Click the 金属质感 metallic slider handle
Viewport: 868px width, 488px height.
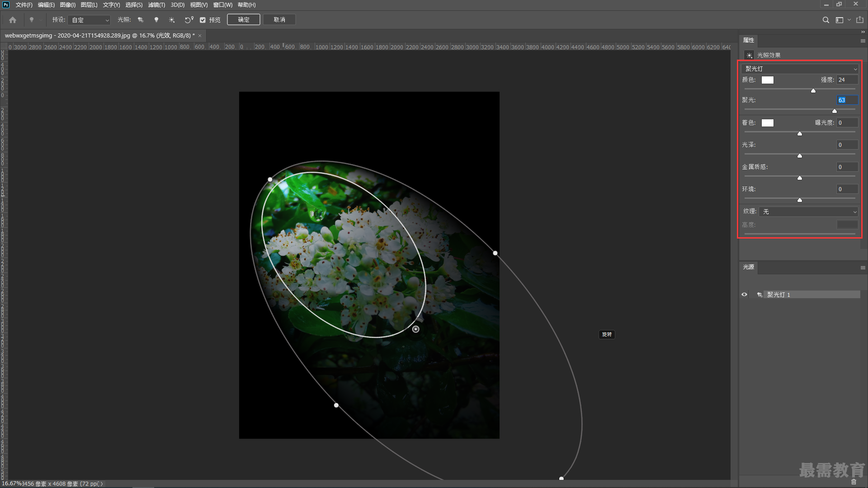coord(800,178)
